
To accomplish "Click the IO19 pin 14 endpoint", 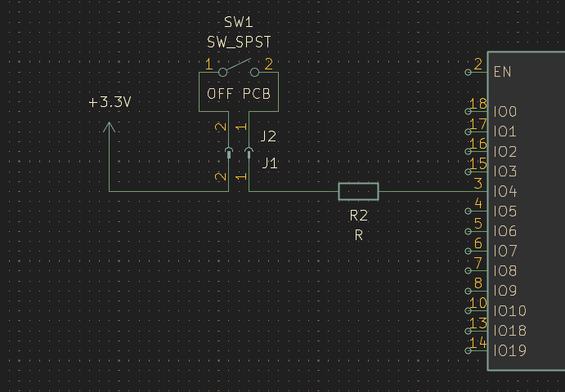I will pos(468,350).
